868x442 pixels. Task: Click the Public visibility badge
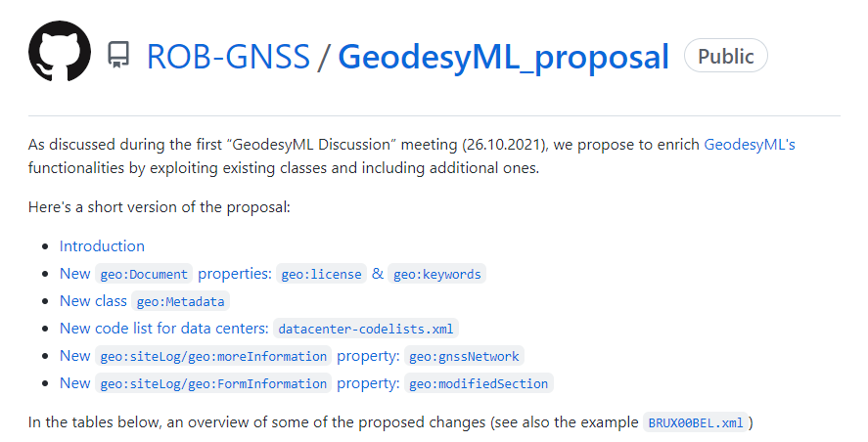coord(725,56)
